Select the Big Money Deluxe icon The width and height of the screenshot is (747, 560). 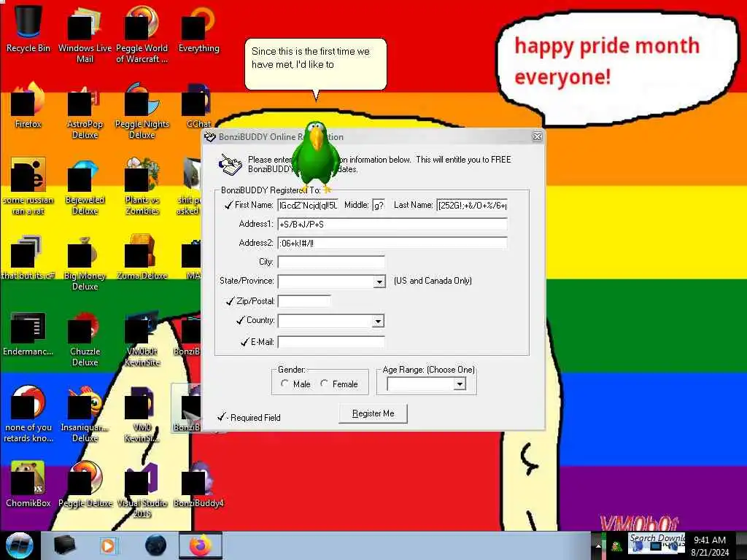[x=85, y=262]
